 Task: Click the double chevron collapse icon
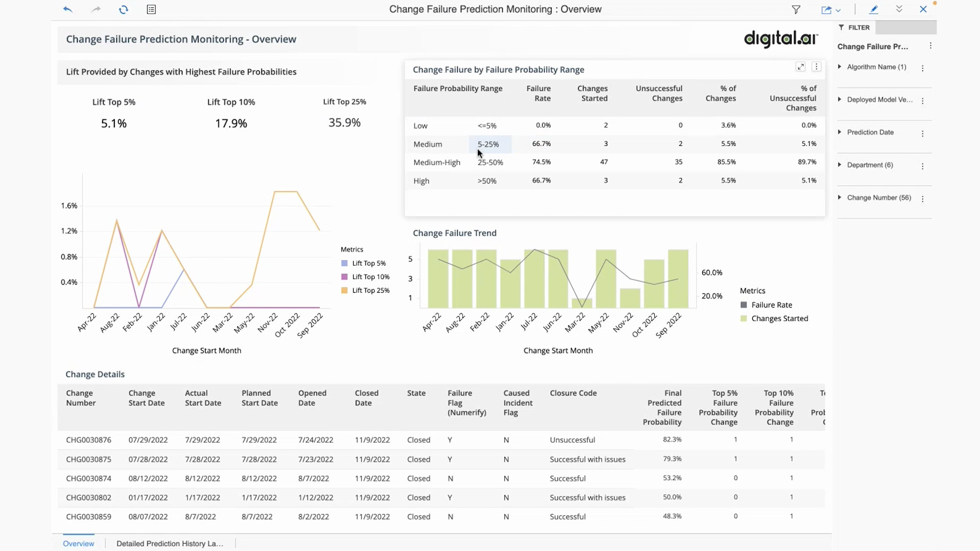point(899,9)
